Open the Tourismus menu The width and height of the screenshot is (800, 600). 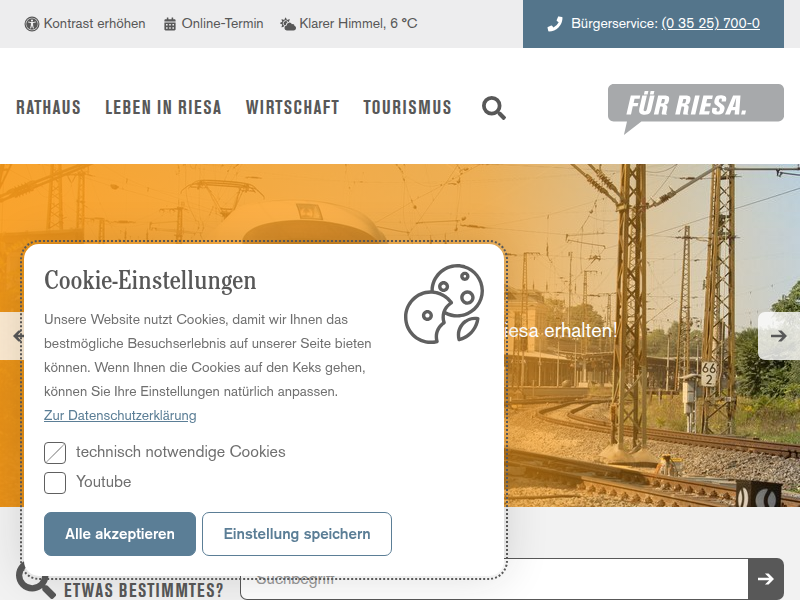pos(408,108)
